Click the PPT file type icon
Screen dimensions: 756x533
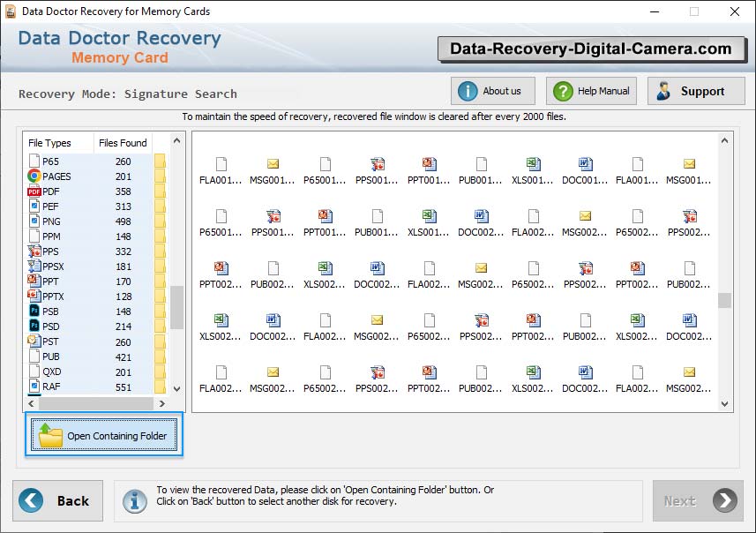point(34,281)
